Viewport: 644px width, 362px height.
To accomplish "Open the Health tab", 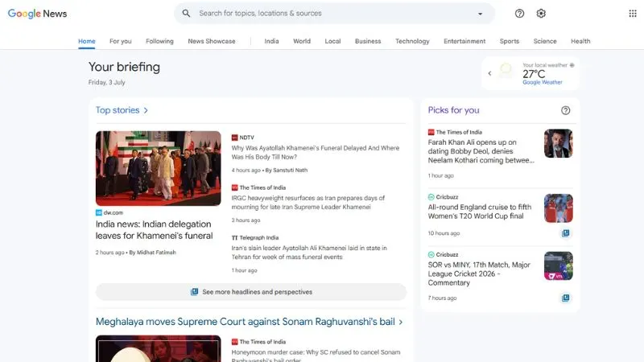I will 580,41.
